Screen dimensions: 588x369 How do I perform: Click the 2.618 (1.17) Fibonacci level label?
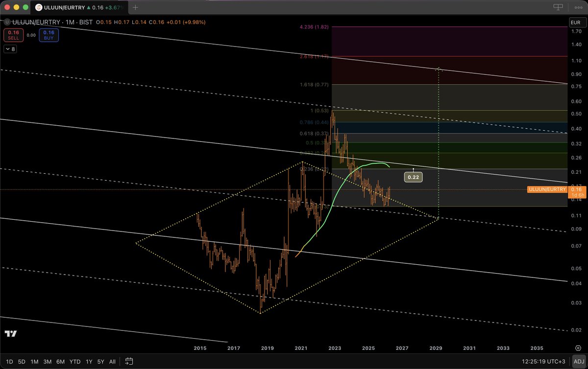click(315, 57)
